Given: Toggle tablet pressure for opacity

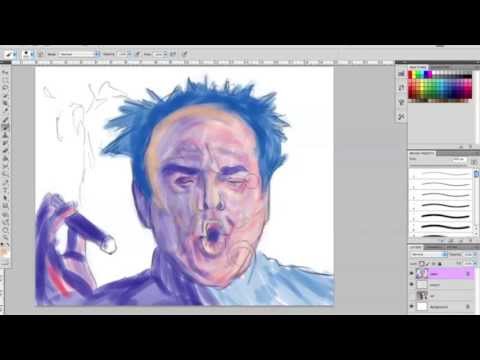Looking at the screenshot, I should point(137,54).
